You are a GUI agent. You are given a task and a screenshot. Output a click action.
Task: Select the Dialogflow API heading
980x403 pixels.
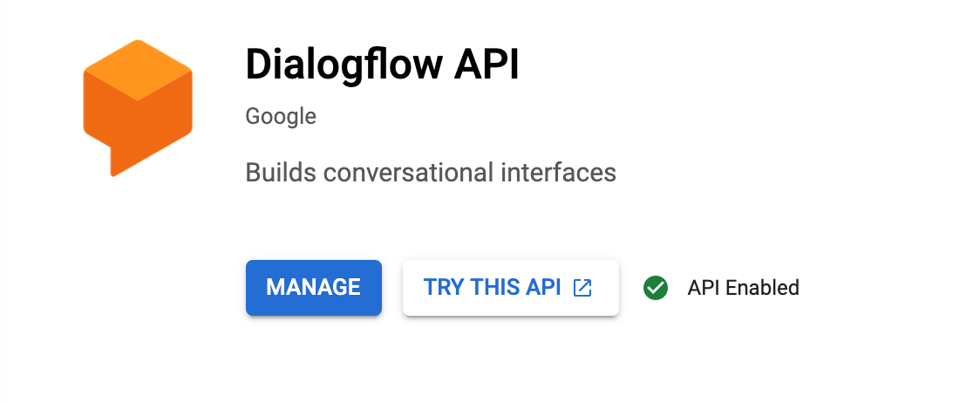tap(382, 65)
